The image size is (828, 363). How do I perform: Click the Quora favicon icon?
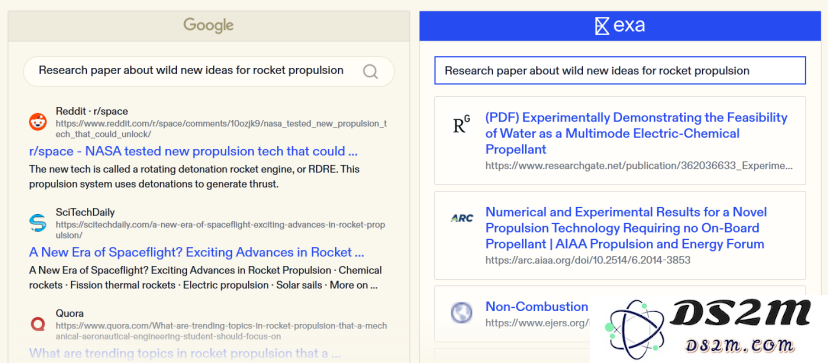coord(37,324)
